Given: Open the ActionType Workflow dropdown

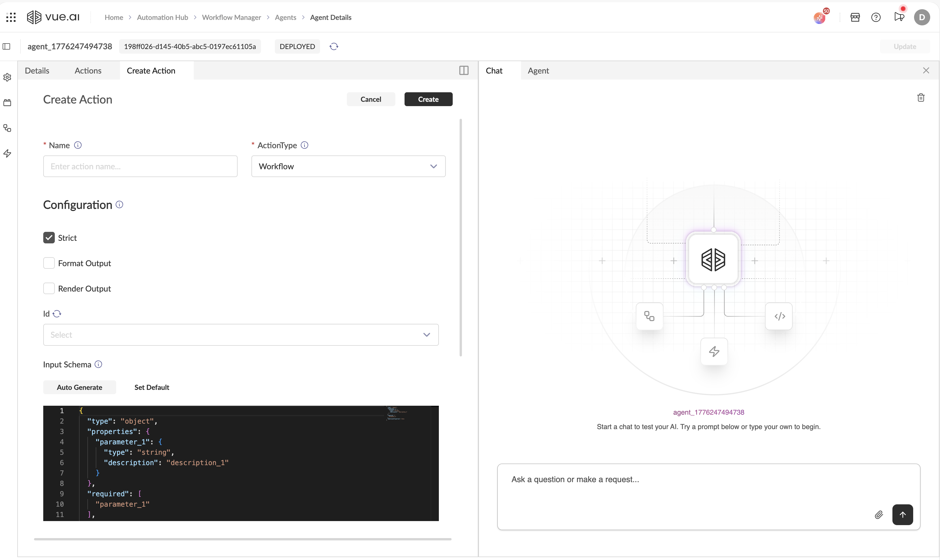Looking at the screenshot, I should point(348,166).
